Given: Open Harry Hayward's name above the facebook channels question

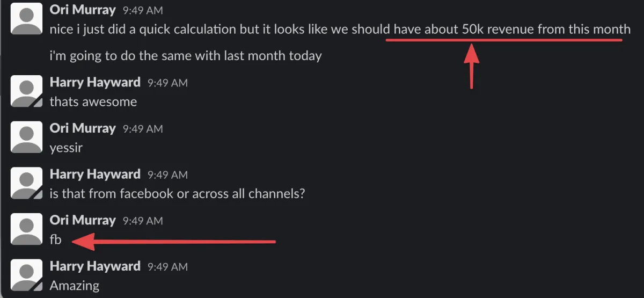Looking at the screenshot, I should [x=95, y=175].
